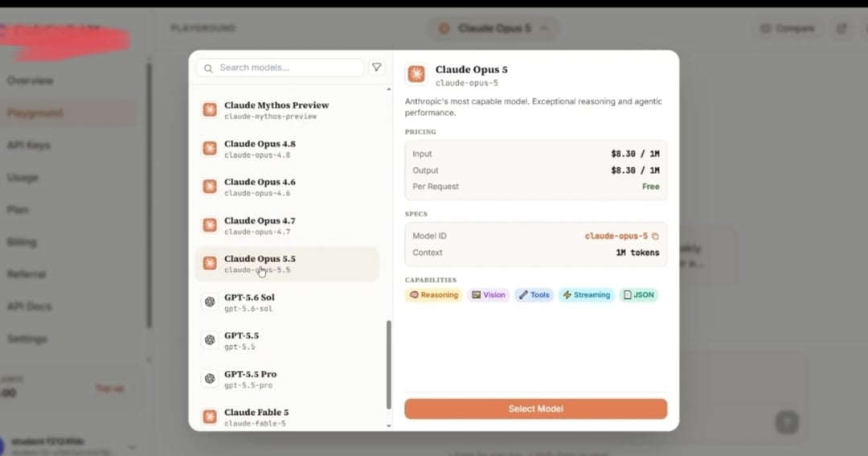Click the Tools capability tag
Screen dimensions: 868x456
[534, 295]
